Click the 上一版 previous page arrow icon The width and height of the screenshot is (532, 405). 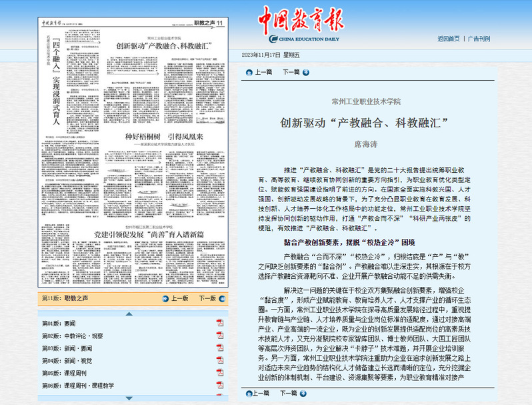coord(165,298)
